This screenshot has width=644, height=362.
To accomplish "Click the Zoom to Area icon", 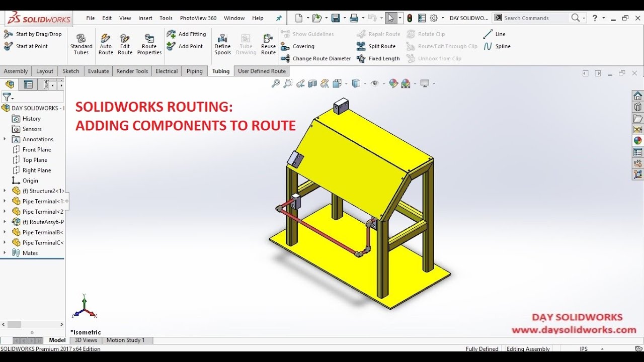I will [x=288, y=83].
